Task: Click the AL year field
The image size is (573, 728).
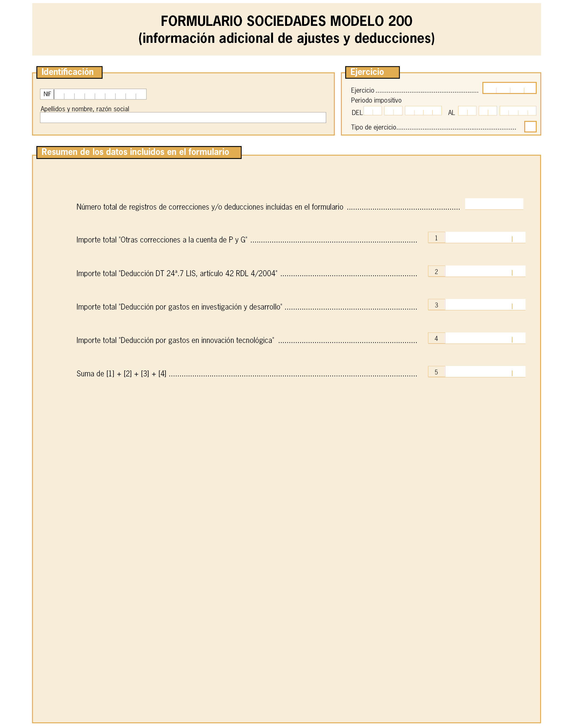Action: tap(518, 111)
